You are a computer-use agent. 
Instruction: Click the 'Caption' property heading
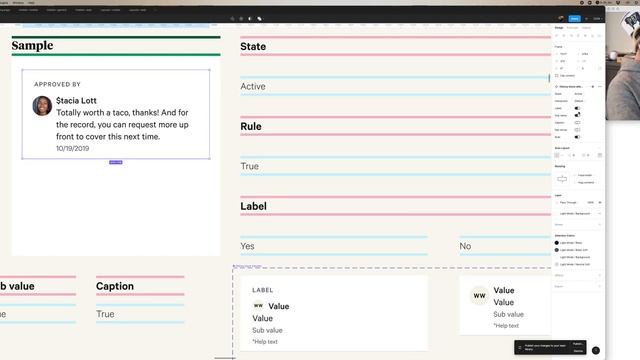pos(115,286)
